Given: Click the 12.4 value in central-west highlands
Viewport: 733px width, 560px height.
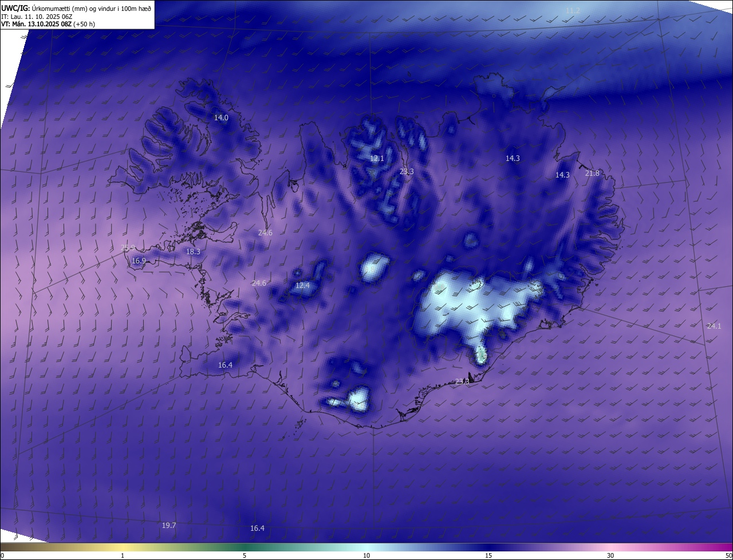Looking at the screenshot, I should click(x=302, y=285).
